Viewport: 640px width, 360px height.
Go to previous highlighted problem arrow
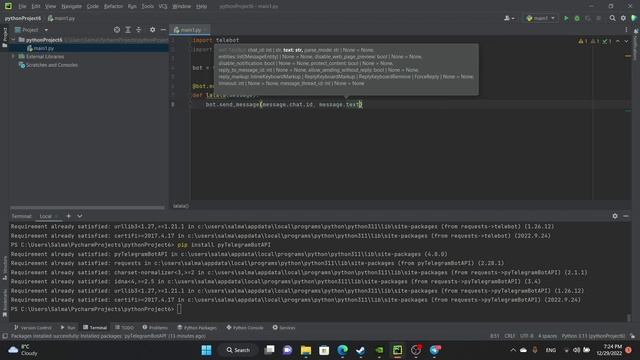618,41
